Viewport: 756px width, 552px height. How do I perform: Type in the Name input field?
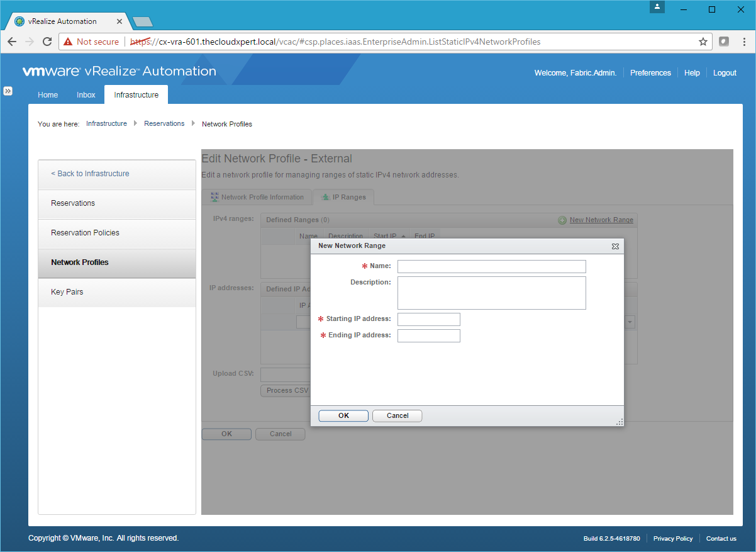(x=491, y=266)
